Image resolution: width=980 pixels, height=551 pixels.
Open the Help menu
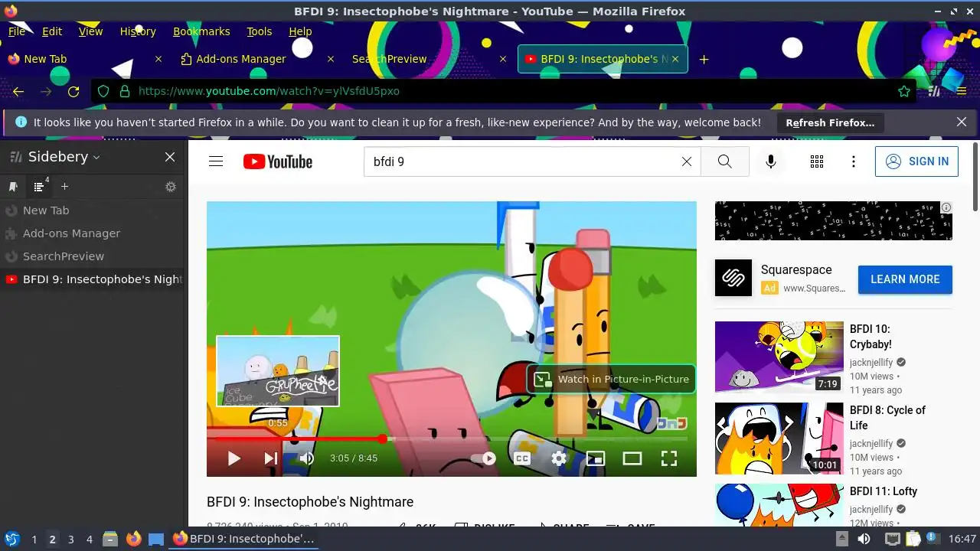(x=300, y=31)
